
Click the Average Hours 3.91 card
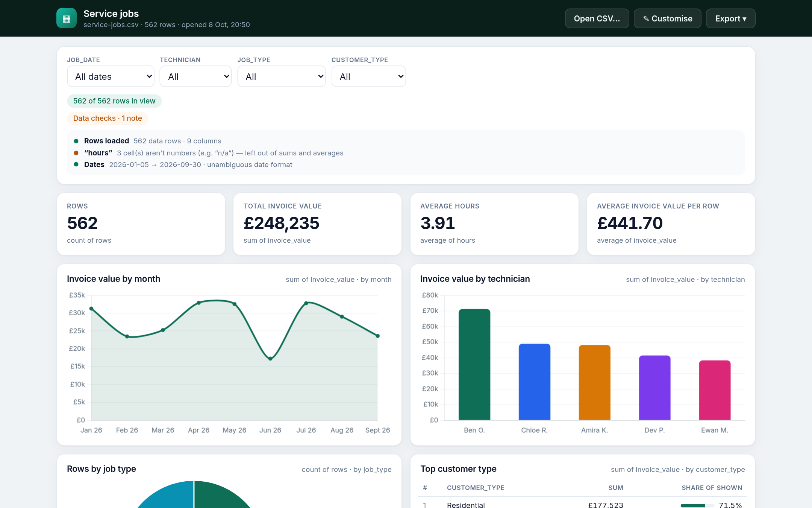pyautogui.click(x=494, y=224)
